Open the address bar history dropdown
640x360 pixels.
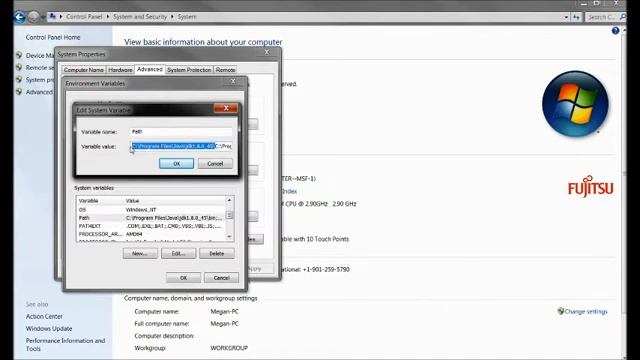pos(566,17)
